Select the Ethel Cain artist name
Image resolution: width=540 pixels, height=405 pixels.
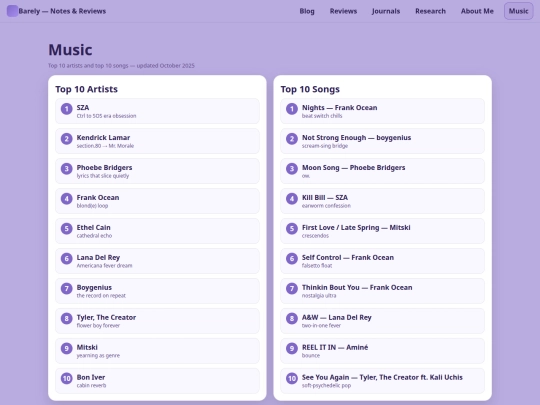click(x=93, y=227)
